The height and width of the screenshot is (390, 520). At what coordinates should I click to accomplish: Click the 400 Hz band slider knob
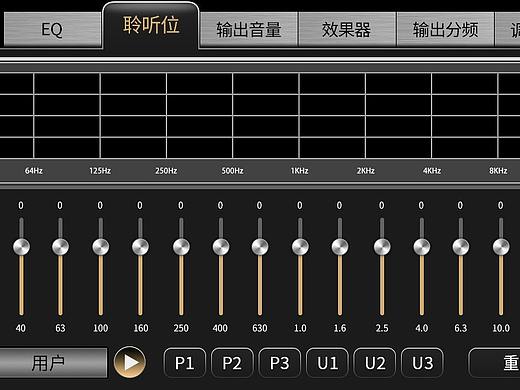221,247
